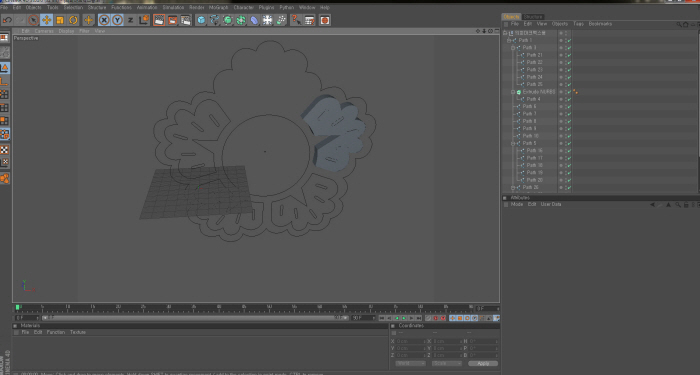Click the Object Manager search icon
The image size is (700, 375).
coord(679,24)
